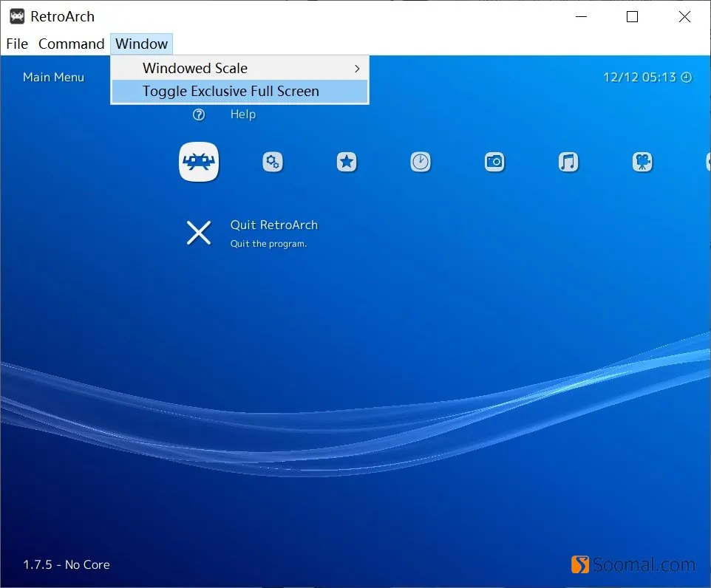This screenshot has height=588, width=711.
Task: Click the Quit the program description
Action: click(268, 244)
